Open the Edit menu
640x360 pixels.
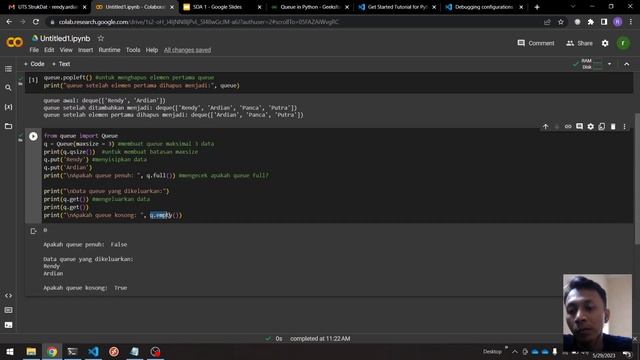click(49, 50)
